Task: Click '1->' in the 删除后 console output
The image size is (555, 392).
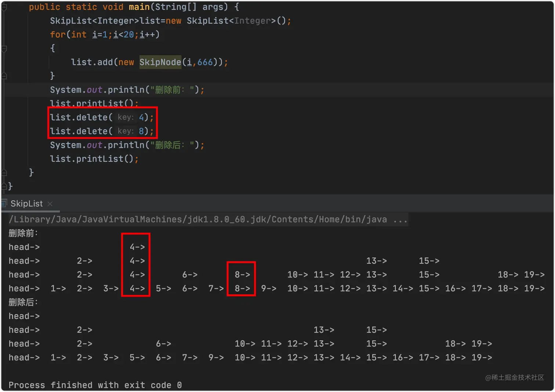Action: tap(58, 358)
